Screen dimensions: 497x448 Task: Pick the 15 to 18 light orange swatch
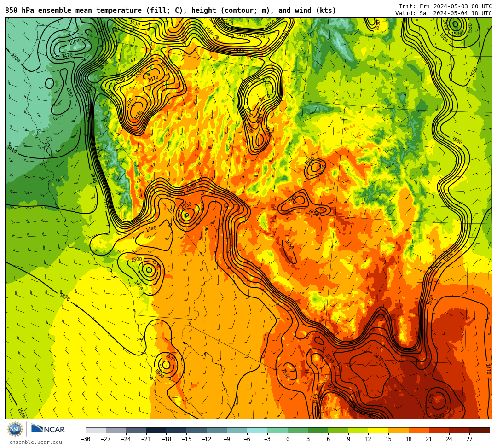pos(399,430)
